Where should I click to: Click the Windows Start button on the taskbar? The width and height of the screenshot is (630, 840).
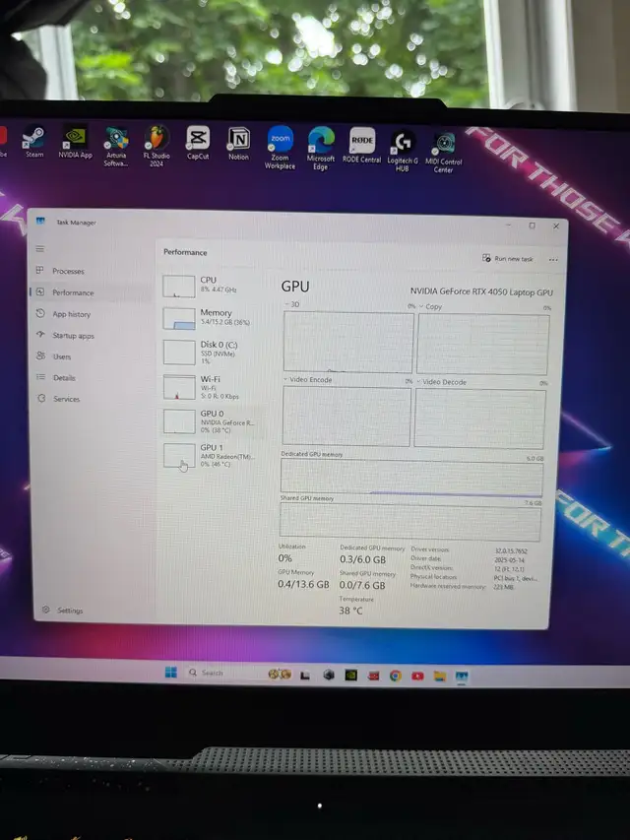171,673
